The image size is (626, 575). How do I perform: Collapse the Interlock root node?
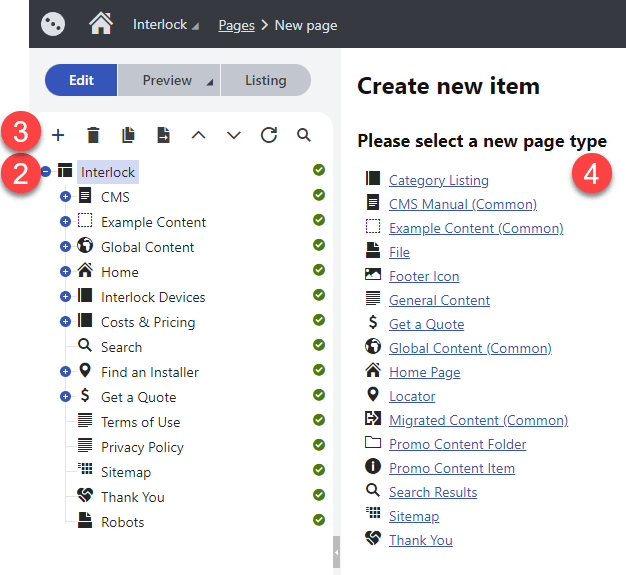pyautogui.click(x=46, y=172)
